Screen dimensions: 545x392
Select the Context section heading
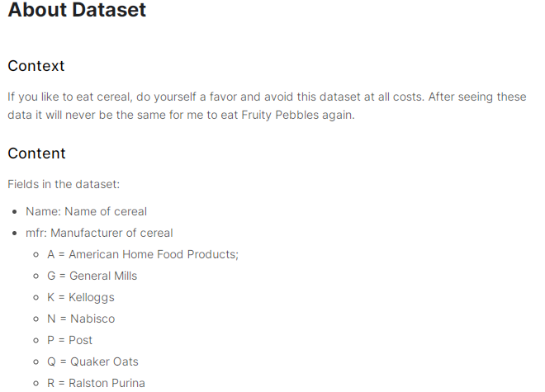[36, 66]
